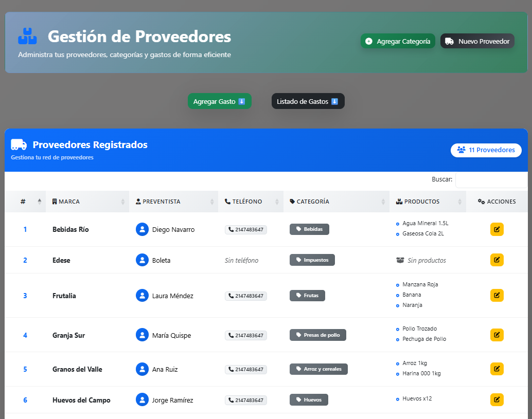Open edit action for Edese row
The image size is (532, 419).
pos(496,260)
